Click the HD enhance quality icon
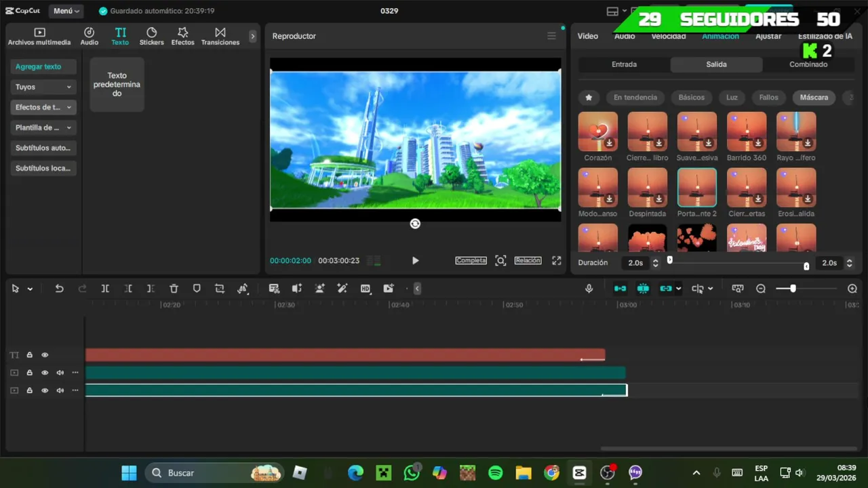This screenshot has width=868, height=488. [366, 289]
